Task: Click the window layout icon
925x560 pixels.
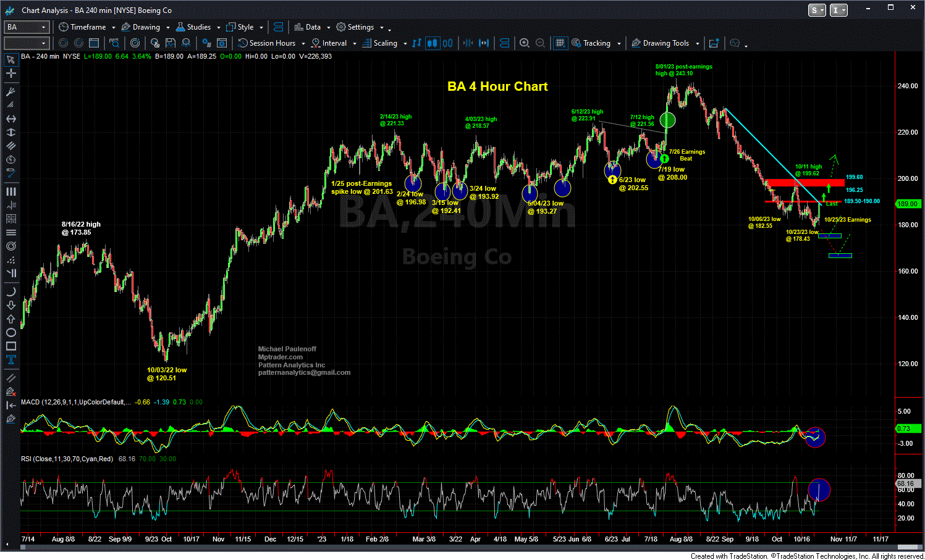Action: 94,43
